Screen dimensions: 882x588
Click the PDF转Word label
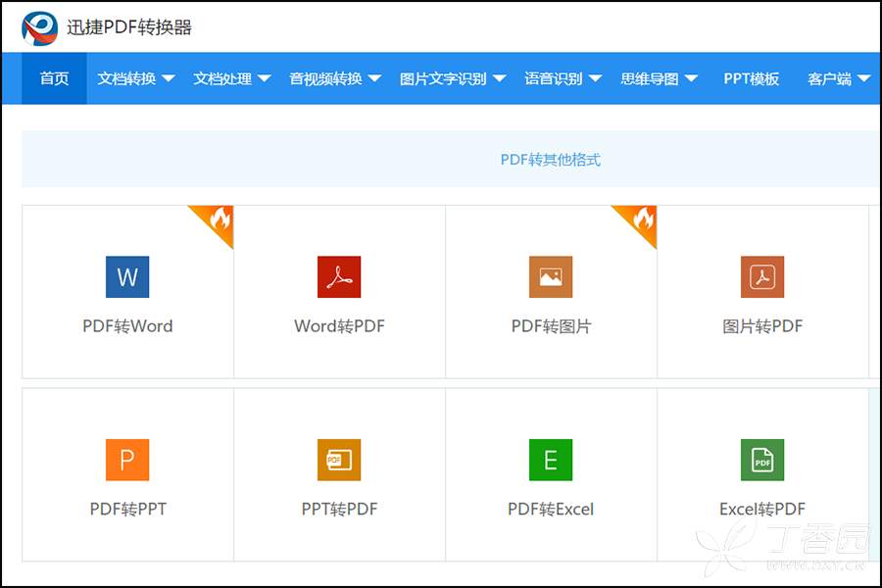click(x=127, y=326)
